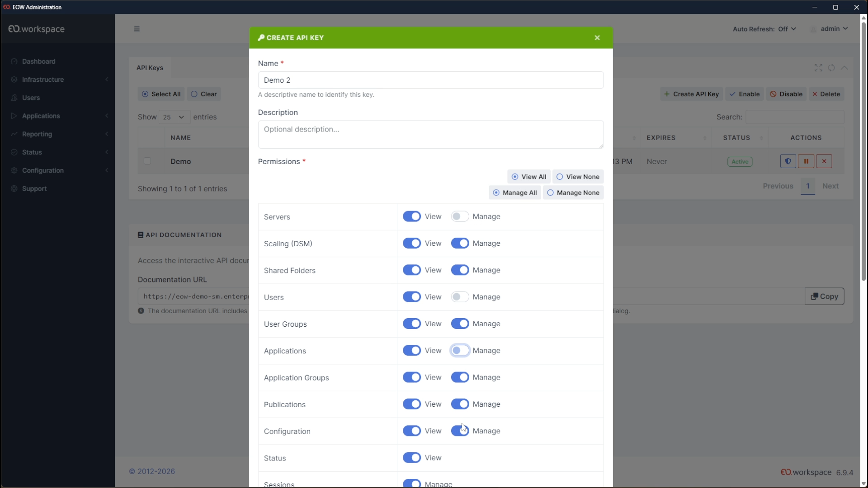Click the Support sidebar icon

14,188
